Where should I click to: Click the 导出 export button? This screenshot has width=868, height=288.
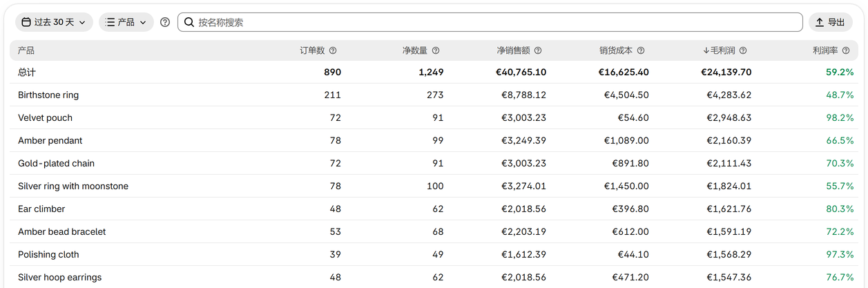(830, 22)
